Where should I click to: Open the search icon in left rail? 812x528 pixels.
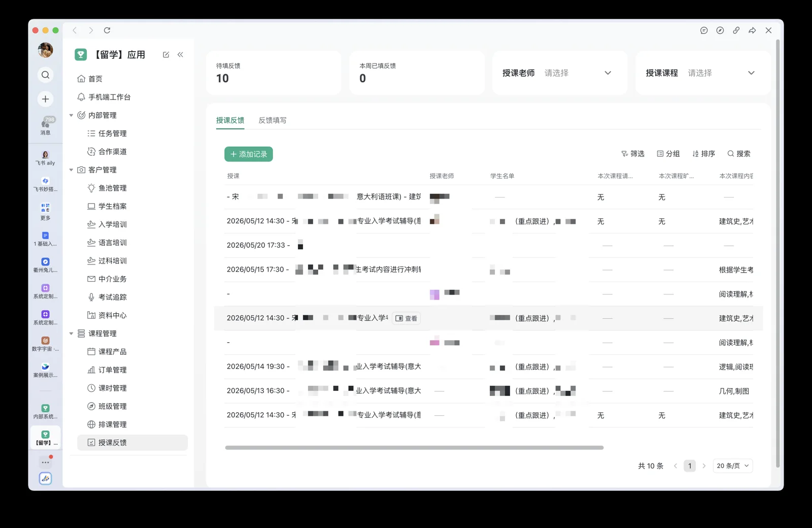45,75
